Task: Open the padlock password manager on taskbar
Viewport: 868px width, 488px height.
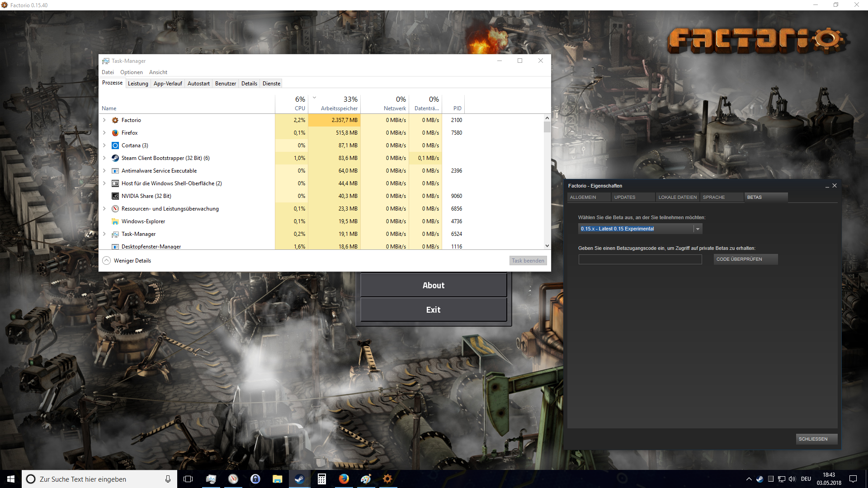Action: click(255, 479)
